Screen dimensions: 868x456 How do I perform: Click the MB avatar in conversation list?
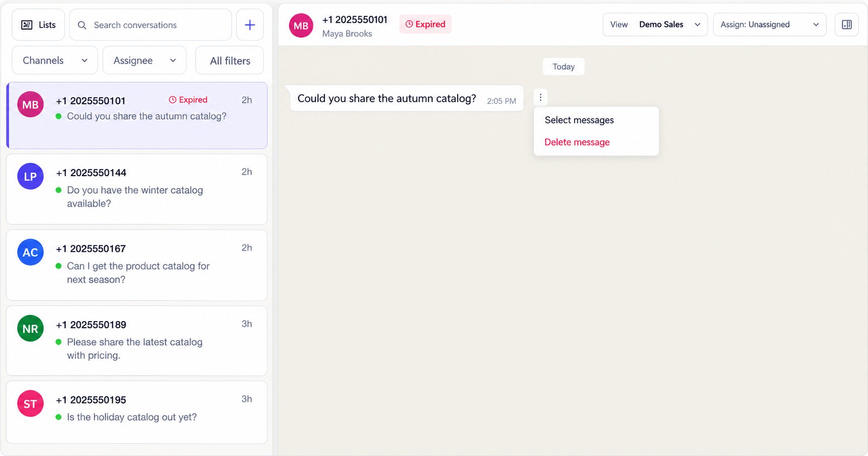pyautogui.click(x=31, y=104)
